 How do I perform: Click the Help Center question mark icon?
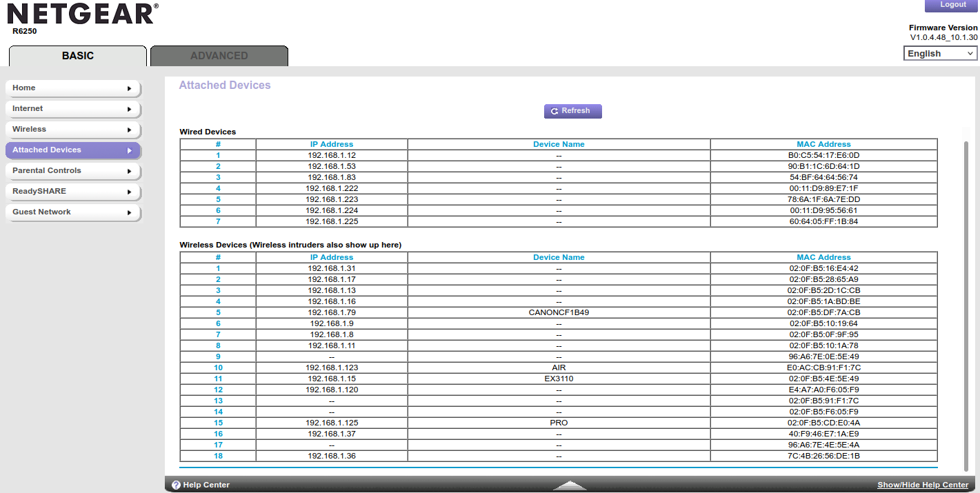click(x=176, y=485)
